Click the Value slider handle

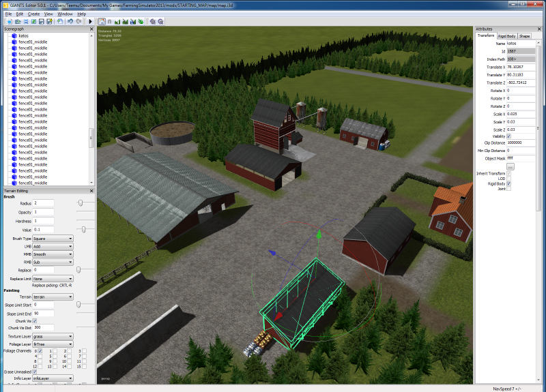(83, 229)
